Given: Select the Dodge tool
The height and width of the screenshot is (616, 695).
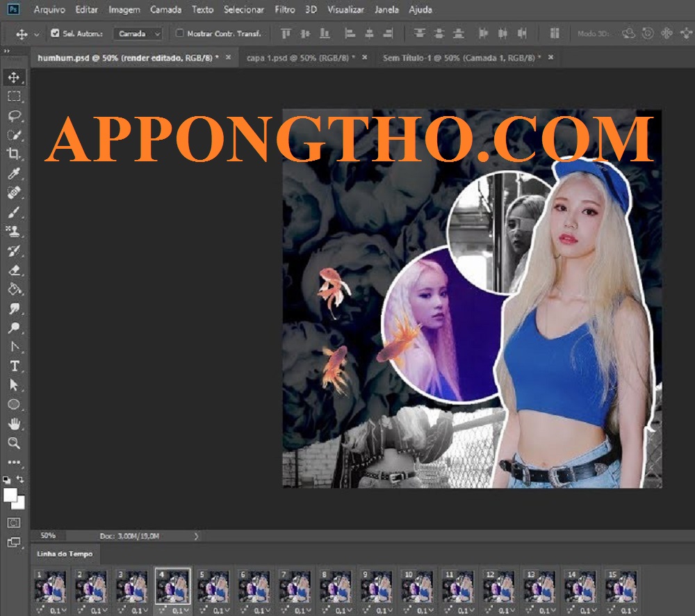Looking at the screenshot, I should pyautogui.click(x=14, y=327).
